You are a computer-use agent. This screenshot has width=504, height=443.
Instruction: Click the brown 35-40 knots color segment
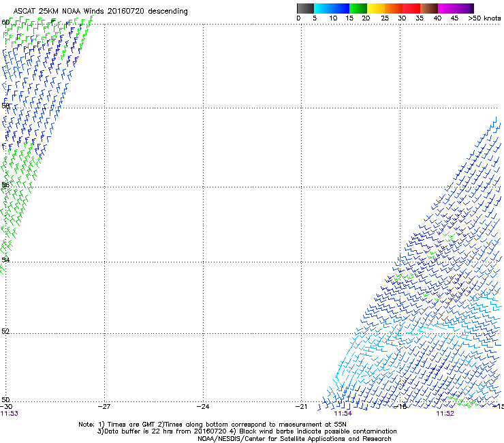coord(429,8)
